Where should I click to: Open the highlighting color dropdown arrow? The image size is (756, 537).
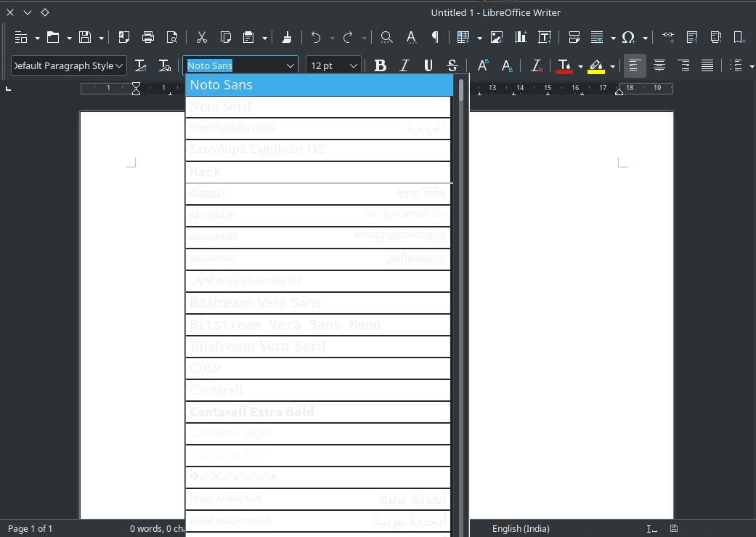click(614, 65)
